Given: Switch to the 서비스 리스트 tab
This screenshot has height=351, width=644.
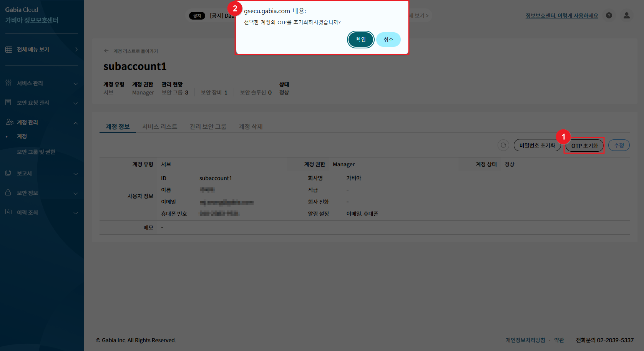Looking at the screenshot, I should [x=160, y=127].
